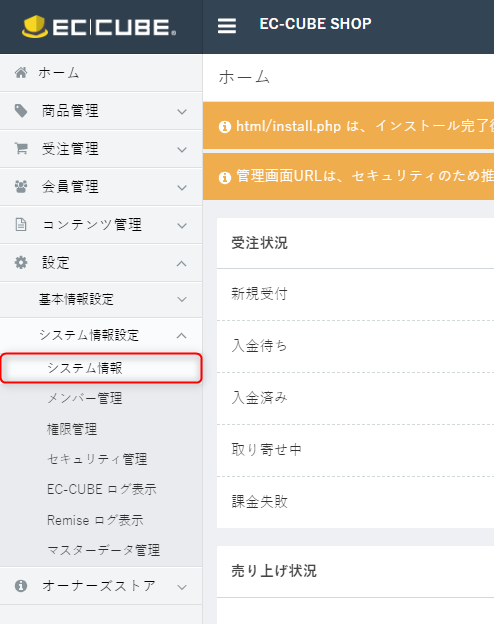
Task: Click the owner's store info icon
Action: click(21, 586)
